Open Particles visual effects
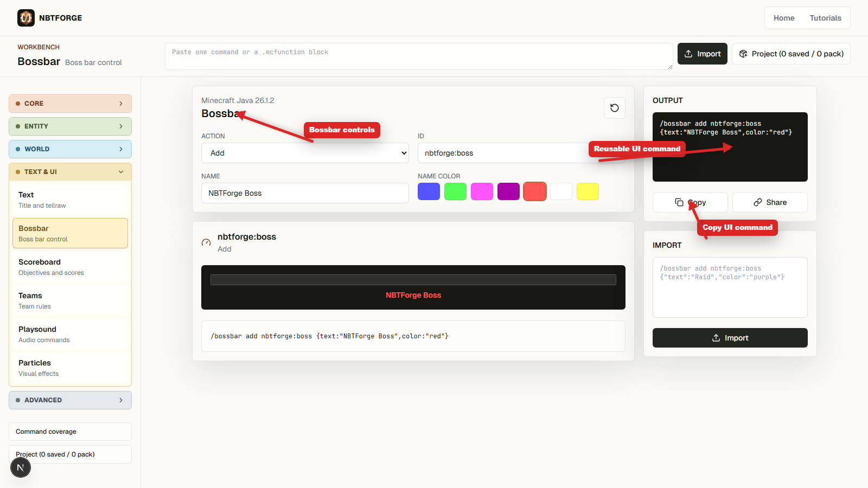Viewport: 868px width, 488px height. pyautogui.click(x=70, y=368)
